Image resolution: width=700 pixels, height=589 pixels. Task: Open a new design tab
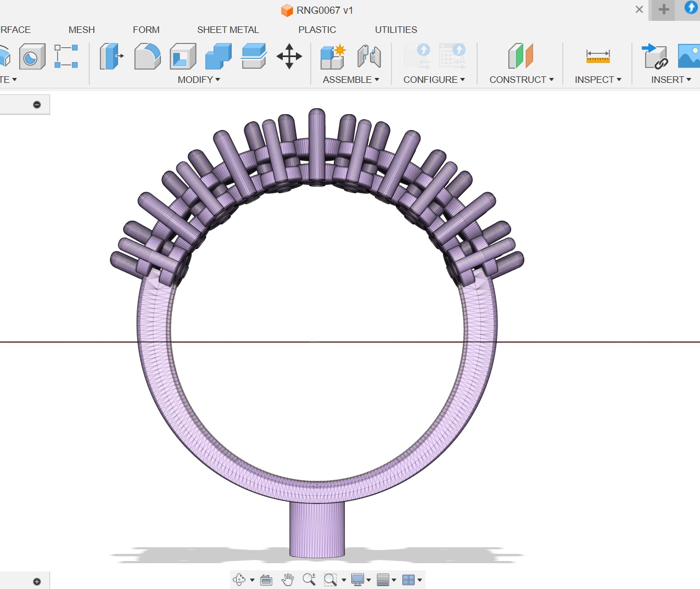click(x=663, y=9)
